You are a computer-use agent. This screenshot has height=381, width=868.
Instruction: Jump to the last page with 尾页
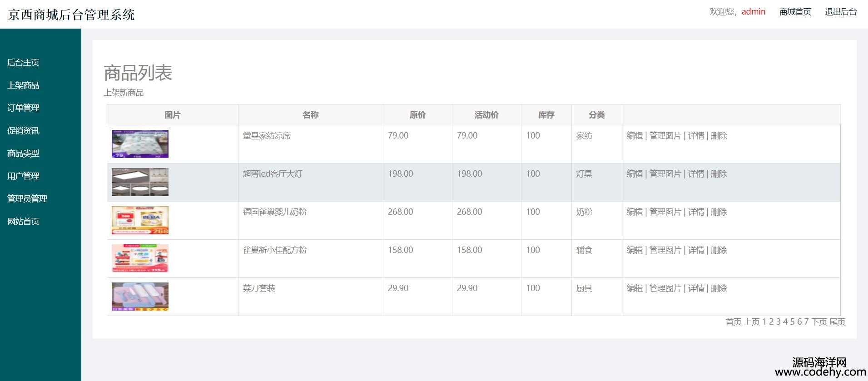837,322
